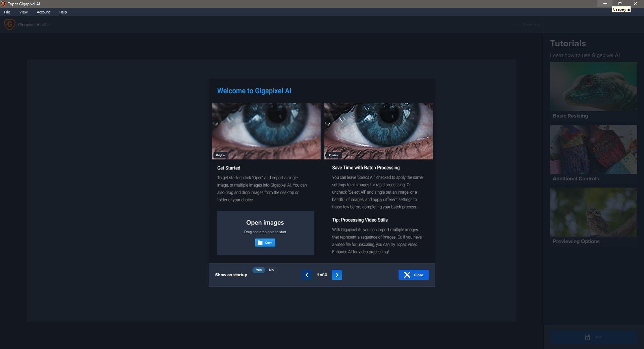Open the View menu
This screenshot has height=349, width=644.
23,12
